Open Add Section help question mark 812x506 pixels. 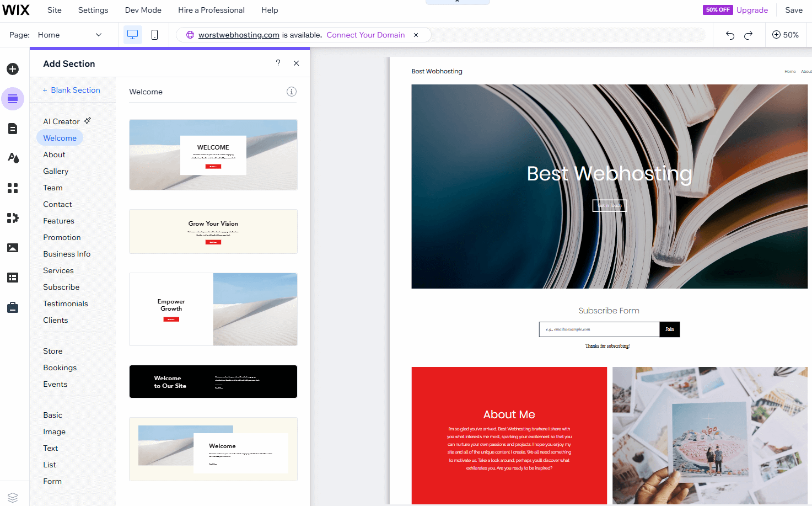pyautogui.click(x=278, y=63)
